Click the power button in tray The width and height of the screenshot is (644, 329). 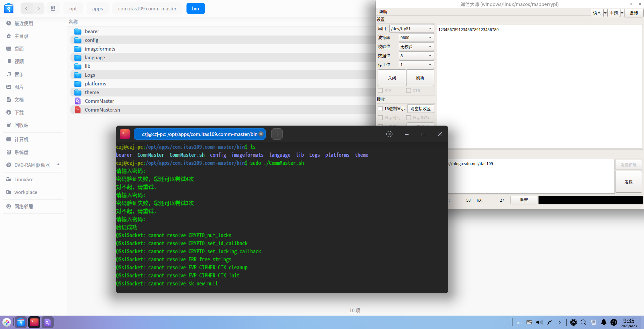coord(614,322)
